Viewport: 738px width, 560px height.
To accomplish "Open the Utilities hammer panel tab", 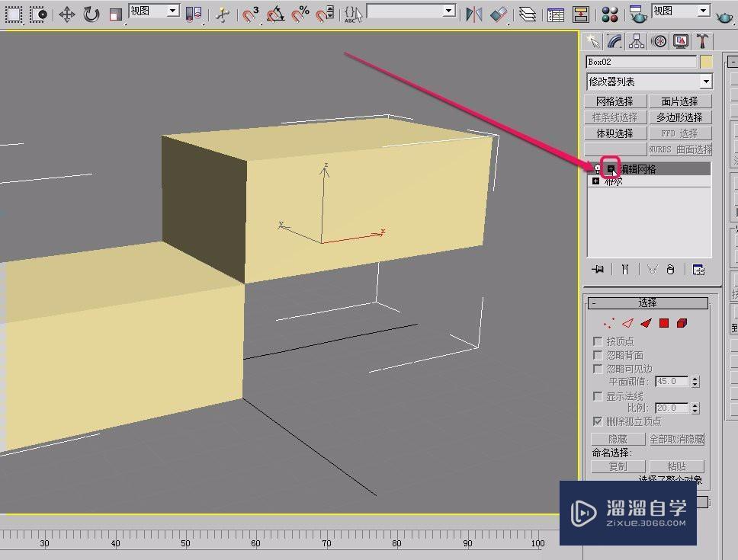I will point(702,42).
